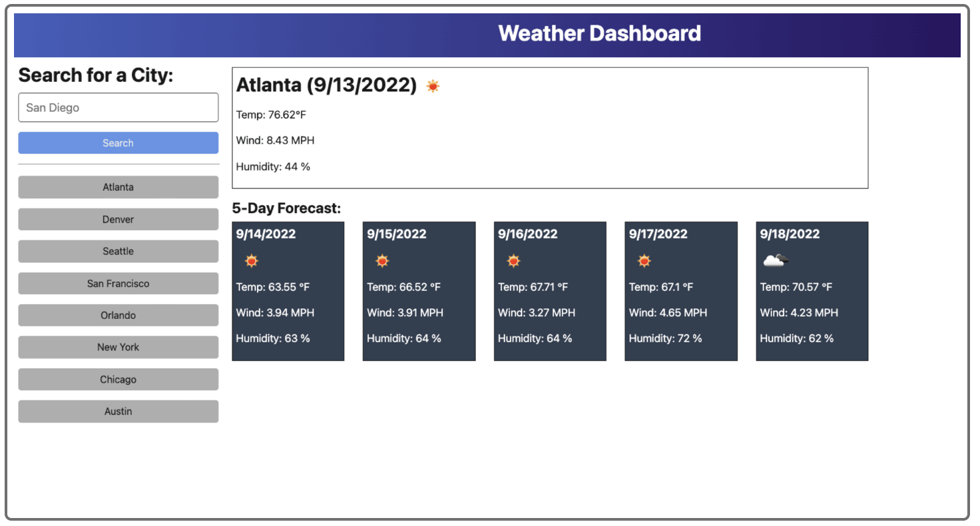Select the Chicago history button
This screenshot has width=980, height=526.
point(119,380)
